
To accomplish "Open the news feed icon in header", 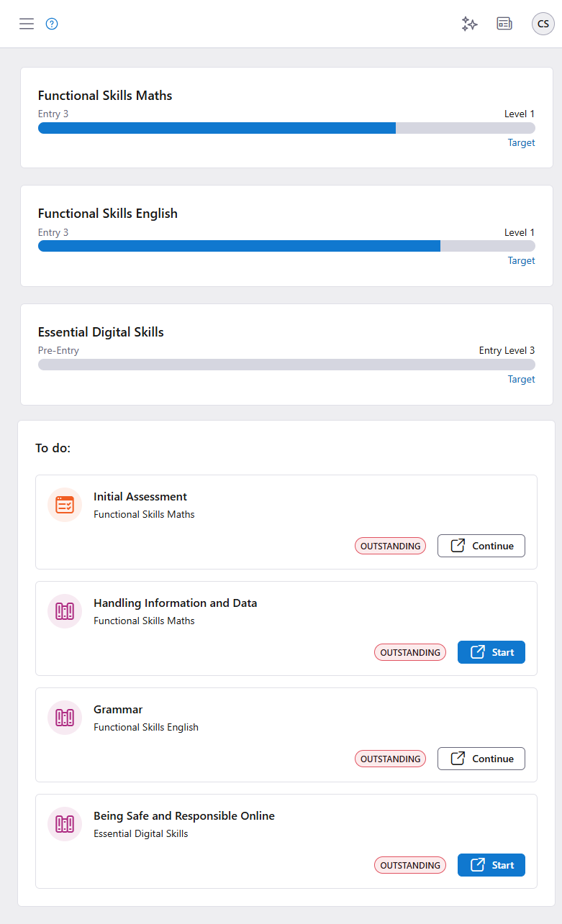I will tap(504, 24).
